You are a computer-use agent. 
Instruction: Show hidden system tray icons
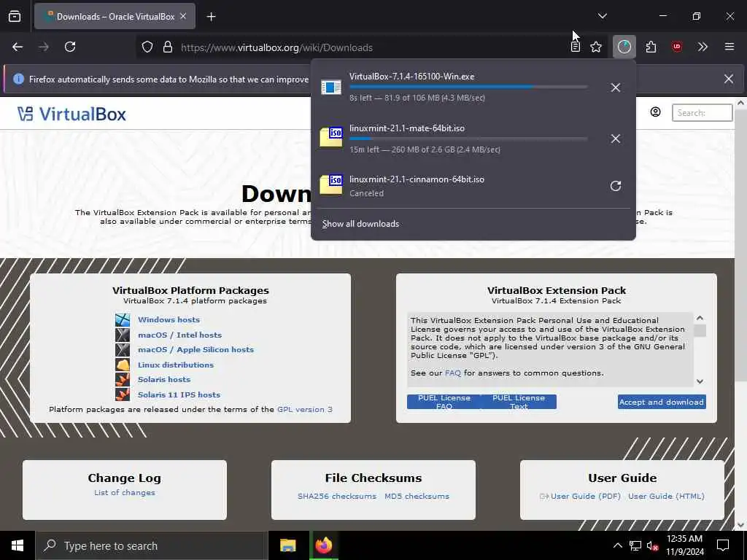coord(617,545)
